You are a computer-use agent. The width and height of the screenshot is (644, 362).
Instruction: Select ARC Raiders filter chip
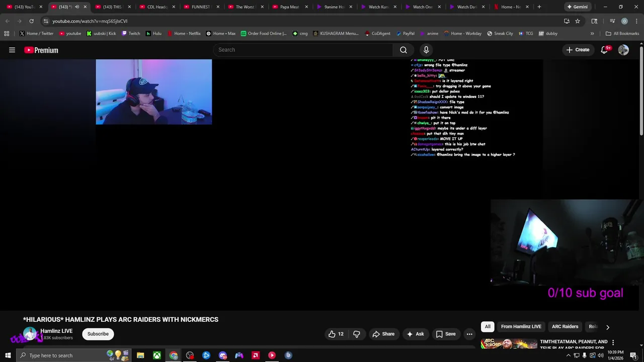(565, 327)
